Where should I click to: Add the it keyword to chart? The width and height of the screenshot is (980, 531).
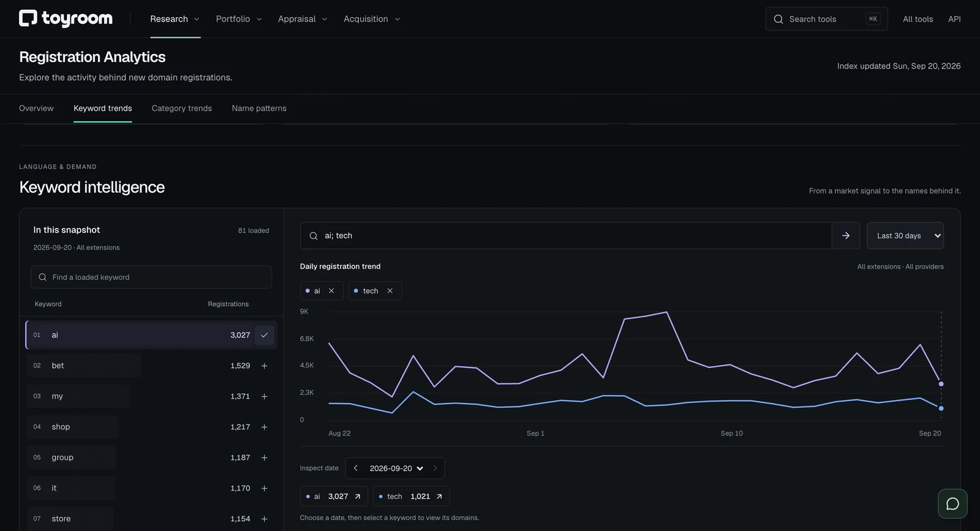265,488
